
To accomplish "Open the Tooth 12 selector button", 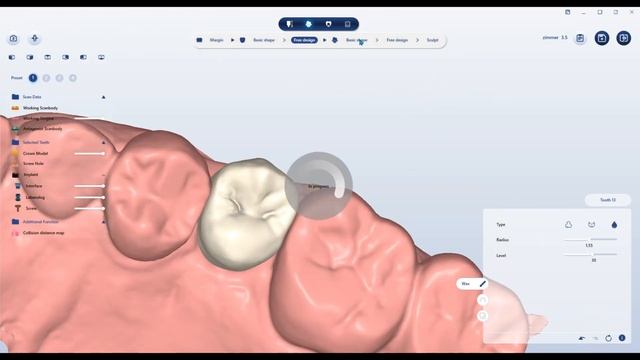I will (x=608, y=200).
